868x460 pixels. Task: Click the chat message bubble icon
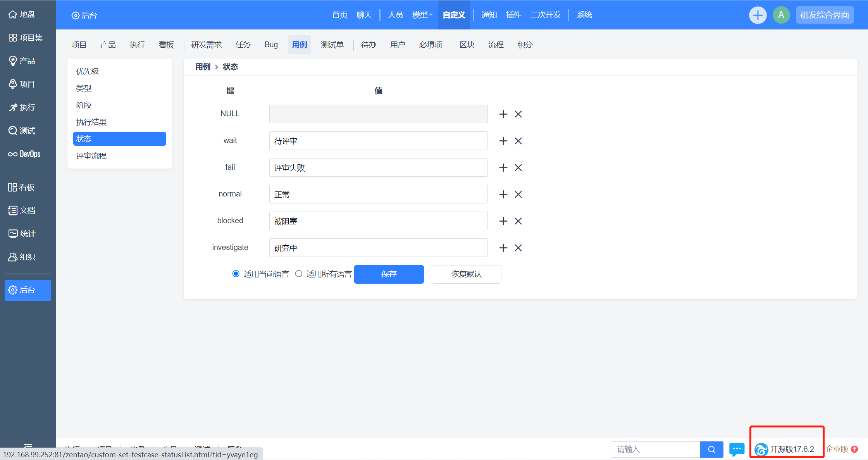[737, 449]
